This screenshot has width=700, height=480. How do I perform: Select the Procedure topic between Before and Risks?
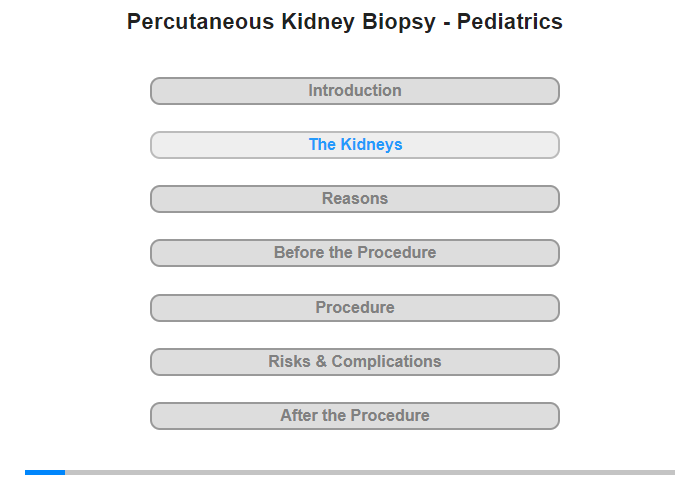tap(355, 308)
